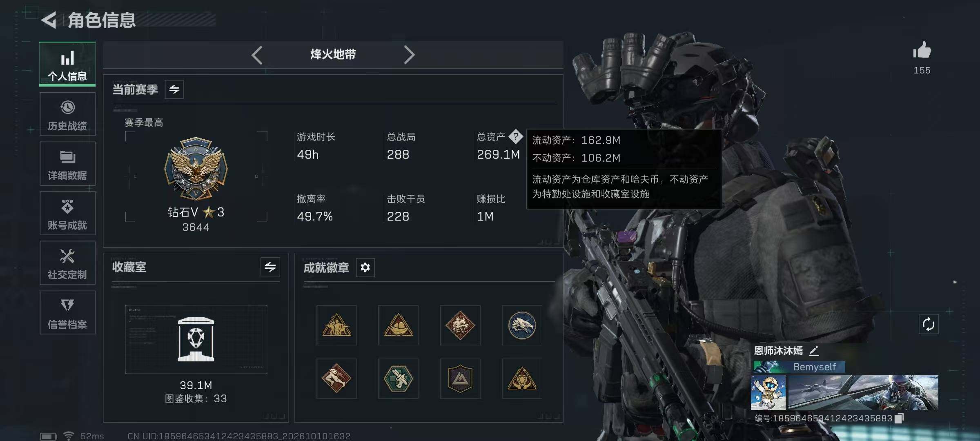
Task: Click the collection room display thumbnail
Action: coord(196,339)
